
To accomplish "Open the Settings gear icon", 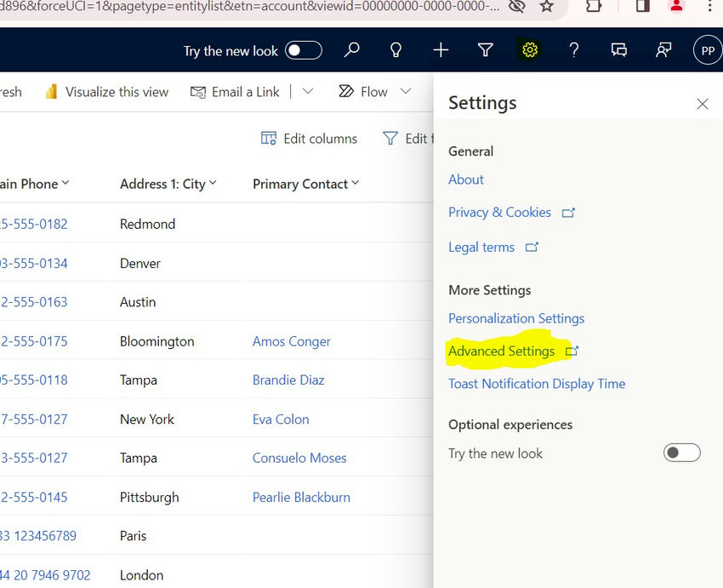I will [530, 50].
